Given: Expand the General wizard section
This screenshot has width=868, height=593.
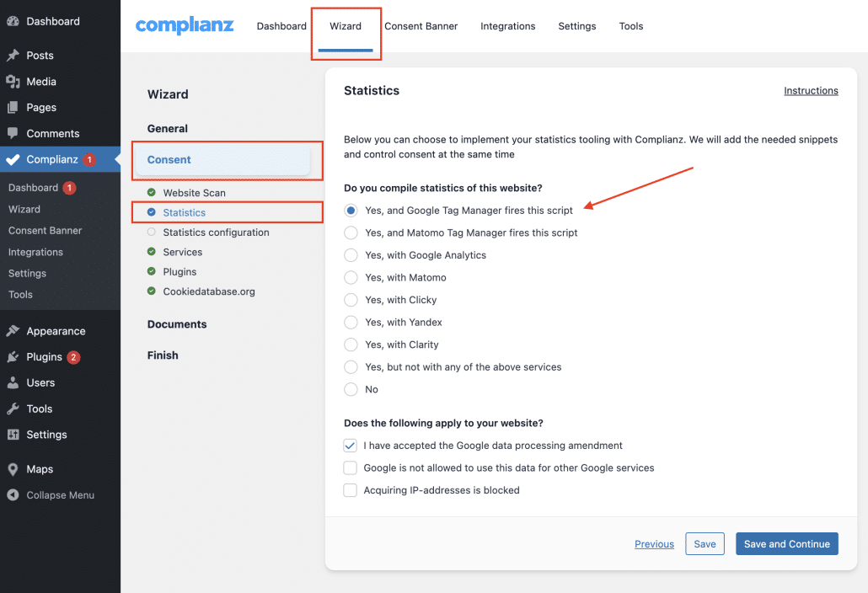Looking at the screenshot, I should pos(168,129).
